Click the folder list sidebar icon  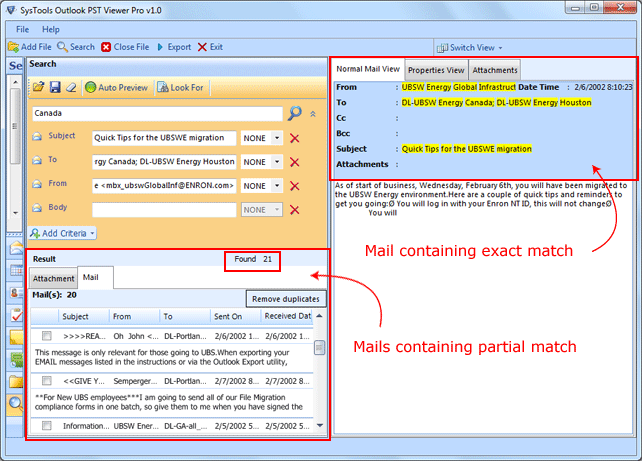16,382
